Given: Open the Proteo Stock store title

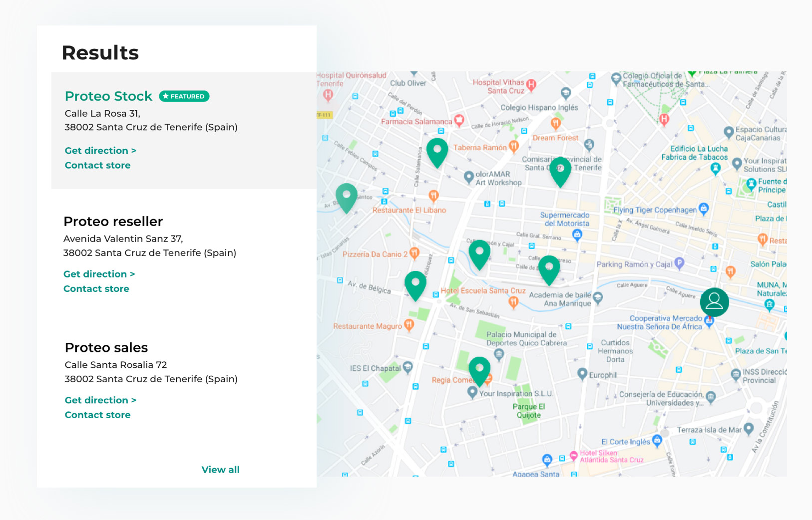Looking at the screenshot, I should coord(108,96).
